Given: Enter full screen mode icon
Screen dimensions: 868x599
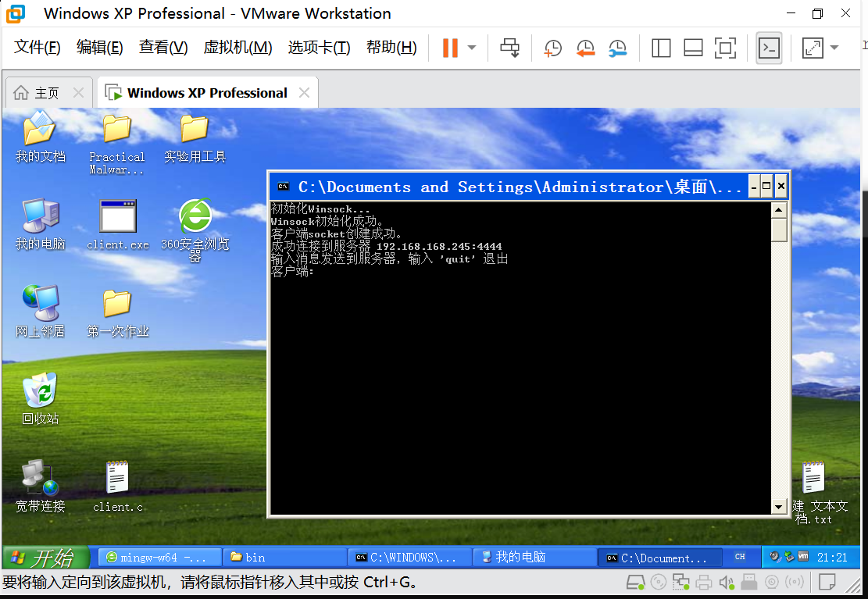Looking at the screenshot, I should click(725, 48).
